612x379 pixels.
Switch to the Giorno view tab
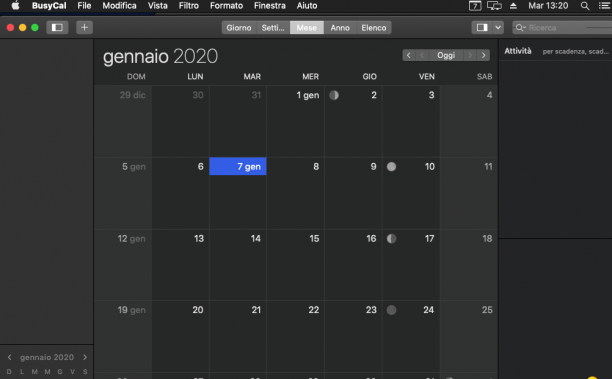pos(239,28)
